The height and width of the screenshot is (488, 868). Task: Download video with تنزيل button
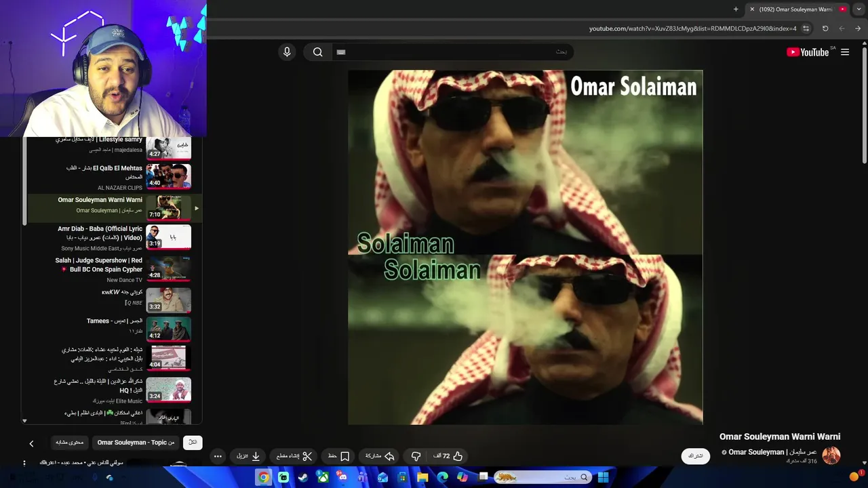point(248,456)
